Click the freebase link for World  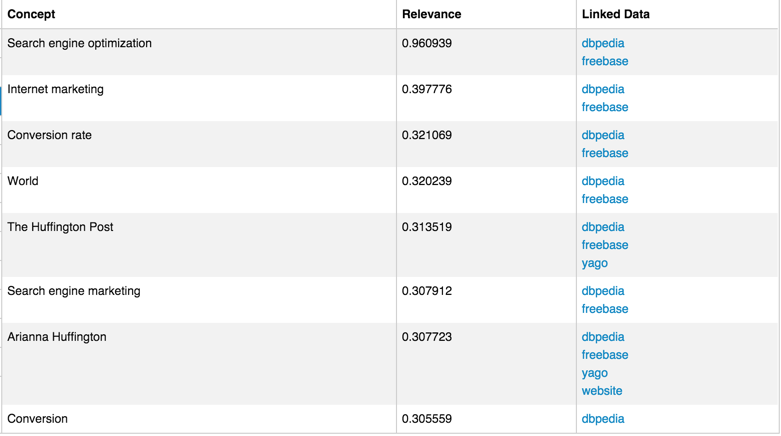click(x=604, y=199)
